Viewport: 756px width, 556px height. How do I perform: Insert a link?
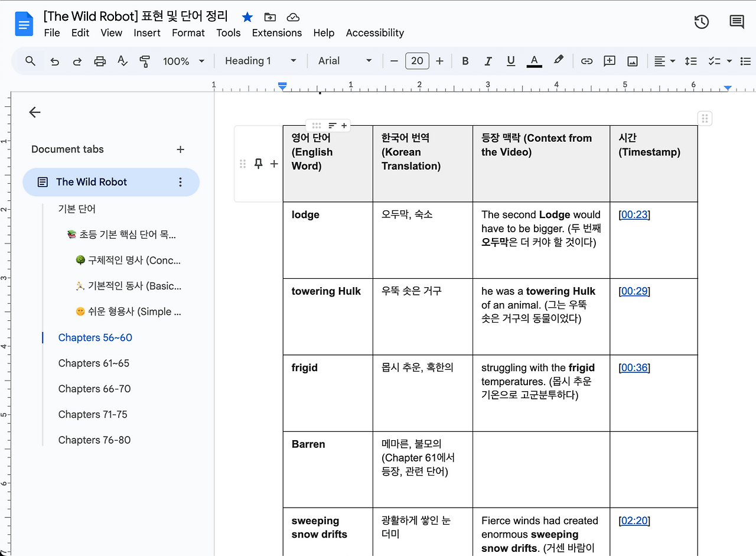[586, 61]
